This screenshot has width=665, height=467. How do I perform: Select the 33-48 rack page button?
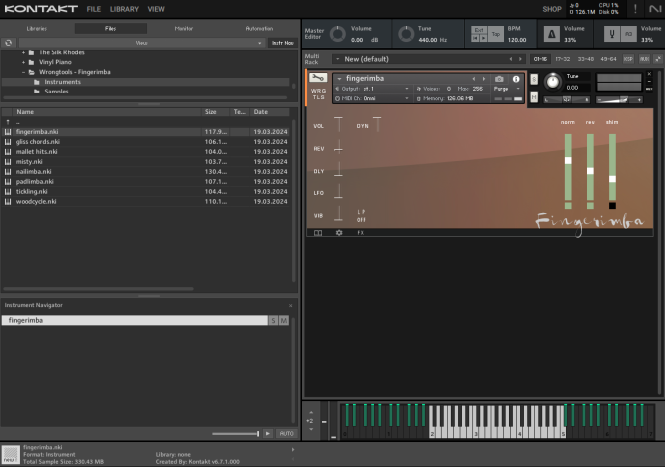click(x=586, y=59)
